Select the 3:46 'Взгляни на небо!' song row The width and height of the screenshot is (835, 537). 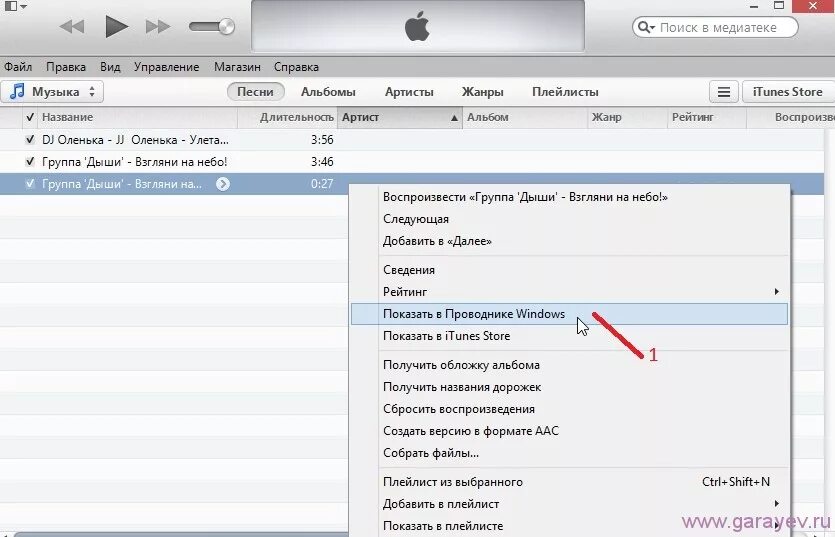(x=412, y=161)
